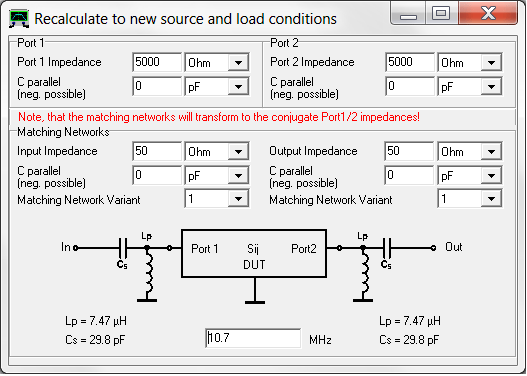Open Port 2 C parallel unit dropdown

(491, 87)
